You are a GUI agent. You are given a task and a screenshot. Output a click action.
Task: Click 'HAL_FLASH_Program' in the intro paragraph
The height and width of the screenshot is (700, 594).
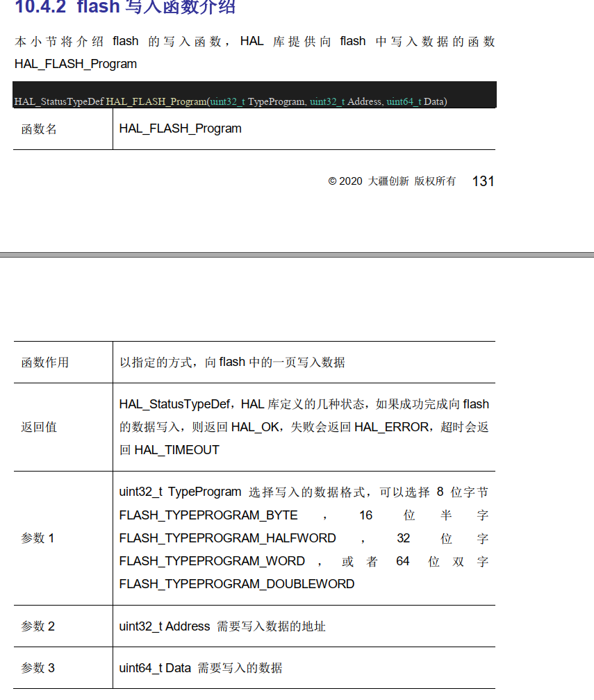pyautogui.click(x=76, y=64)
